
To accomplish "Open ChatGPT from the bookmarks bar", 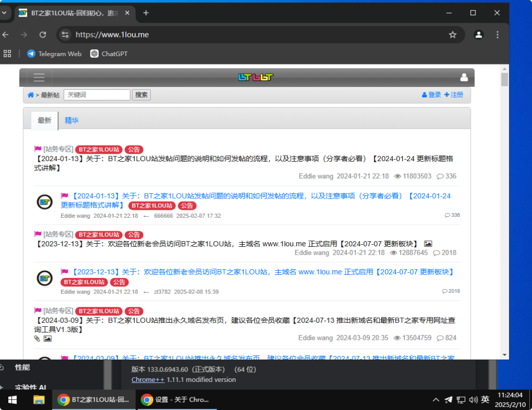I will 108,54.
